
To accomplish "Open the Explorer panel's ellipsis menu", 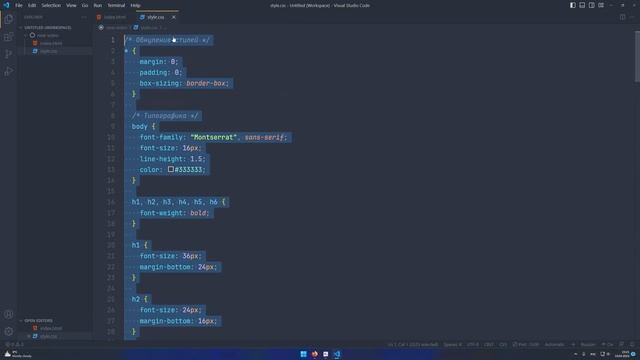I will [84, 17].
